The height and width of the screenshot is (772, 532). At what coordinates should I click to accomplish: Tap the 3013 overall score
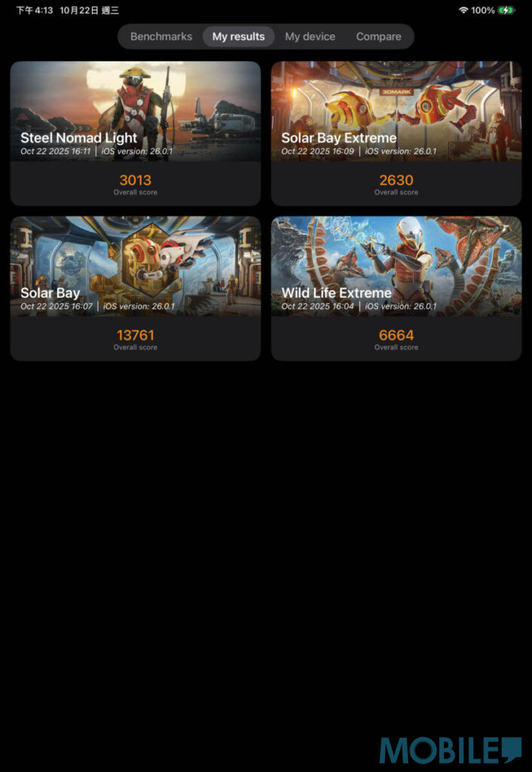click(x=136, y=180)
